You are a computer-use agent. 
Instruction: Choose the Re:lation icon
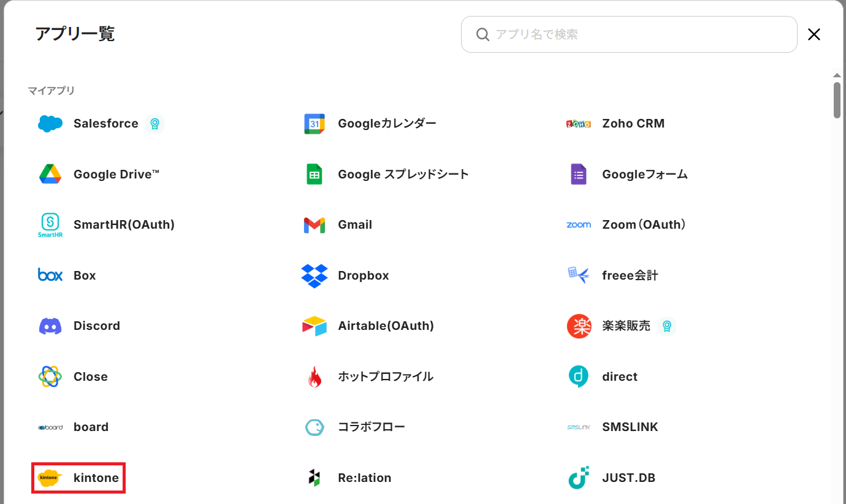[314, 478]
